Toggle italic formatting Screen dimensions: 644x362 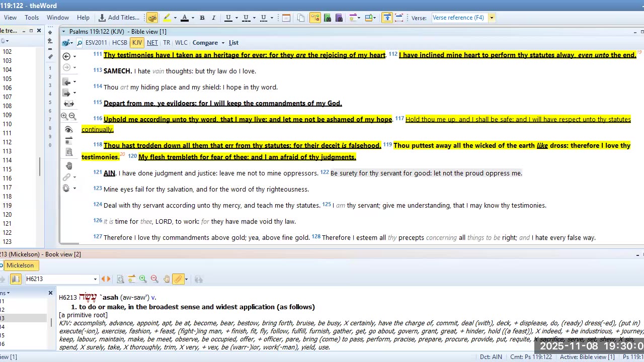pos(213,18)
